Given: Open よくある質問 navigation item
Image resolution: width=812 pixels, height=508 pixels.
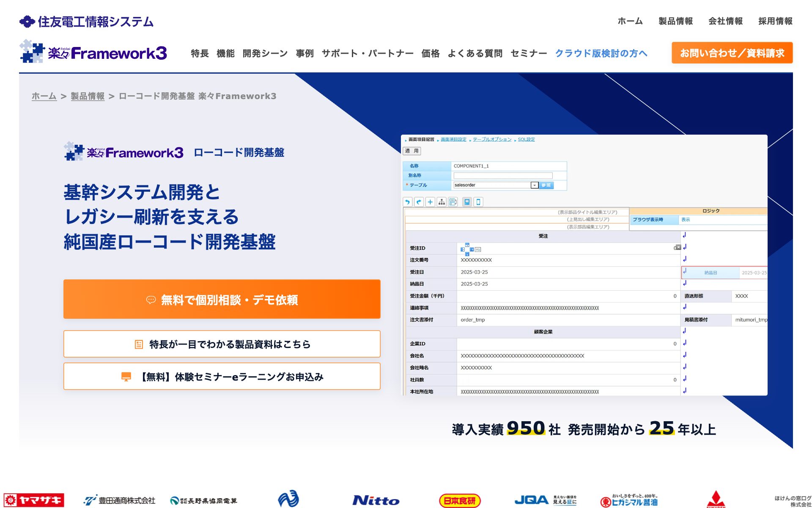Looking at the screenshot, I should [x=475, y=53].
